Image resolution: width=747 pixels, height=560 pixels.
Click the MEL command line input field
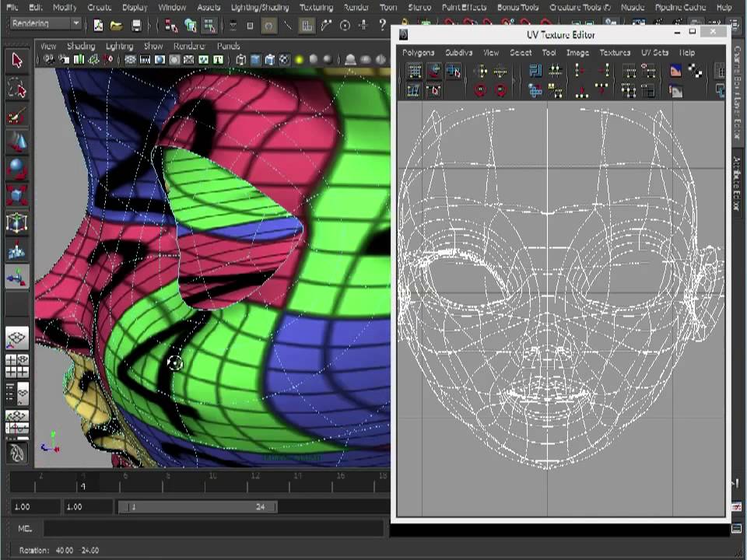[213, 528]
